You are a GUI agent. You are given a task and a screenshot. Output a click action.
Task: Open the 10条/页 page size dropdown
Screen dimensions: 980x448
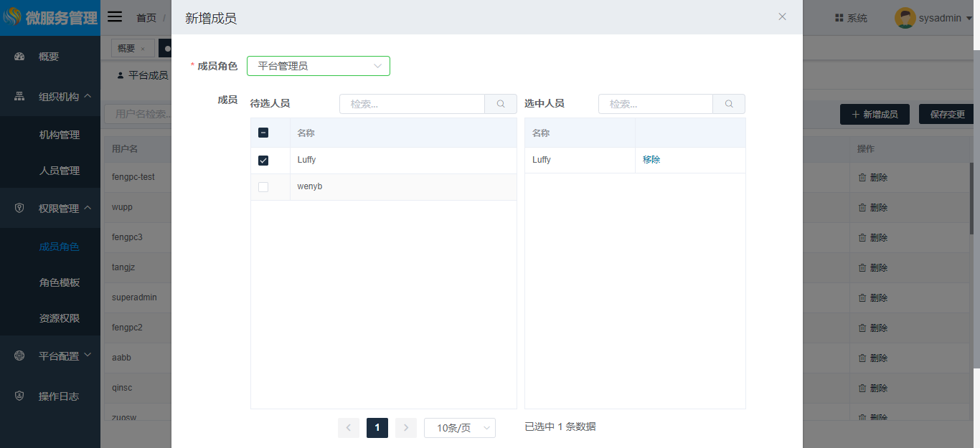459,428
